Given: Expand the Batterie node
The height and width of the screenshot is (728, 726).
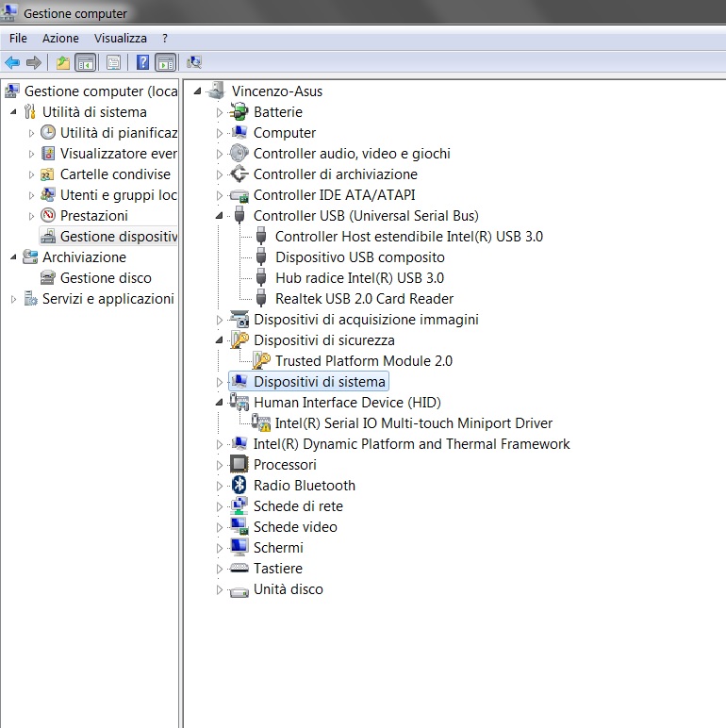Looking at the screenshot, I should click(x=219, y=112).
